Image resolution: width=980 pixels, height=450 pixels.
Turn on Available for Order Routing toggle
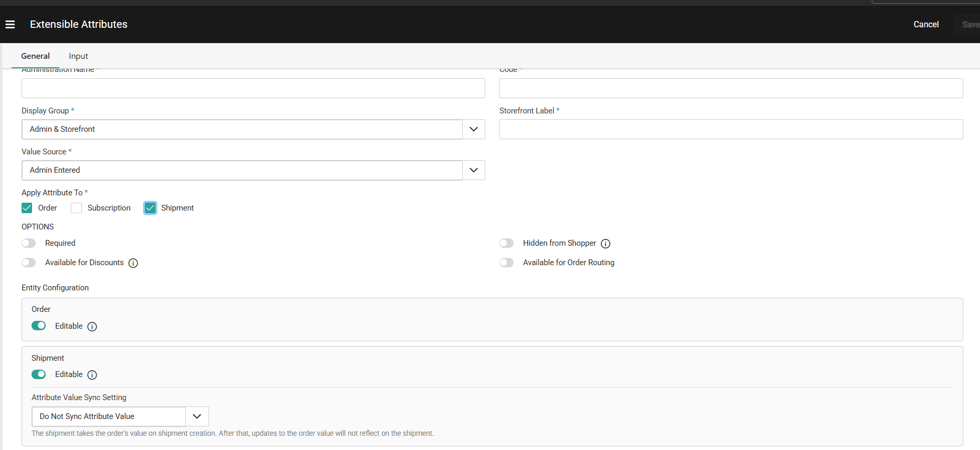pyautogui.click(x=507, y=263)
